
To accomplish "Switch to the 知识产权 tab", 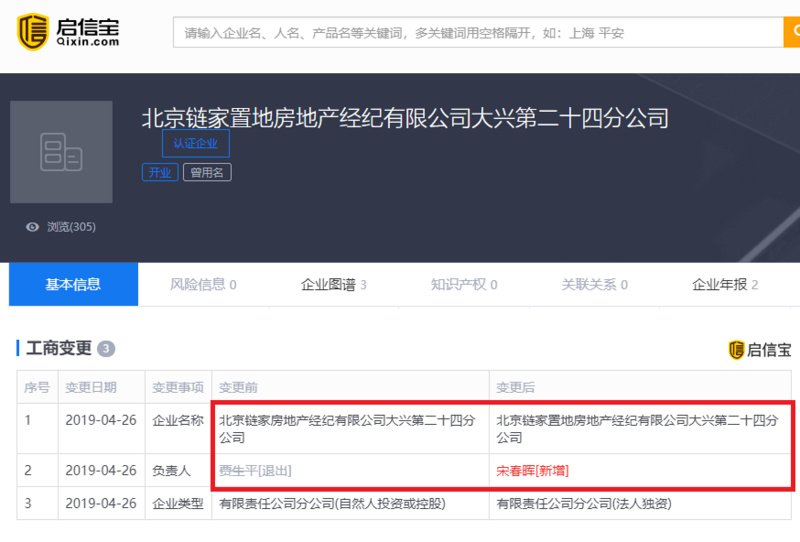I will [464, 284].
